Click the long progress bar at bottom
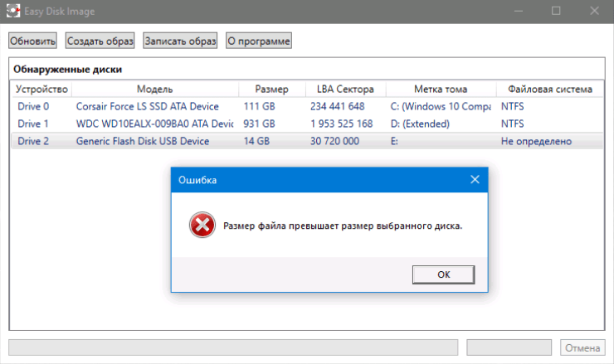The width and height of the screenshot is (614, 364). pos(233,347)
